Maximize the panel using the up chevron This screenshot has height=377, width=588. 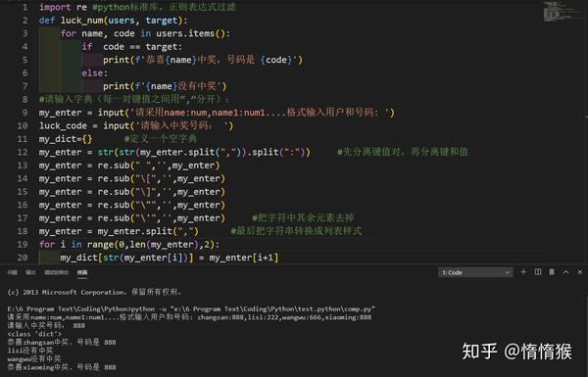click(565, 272)
